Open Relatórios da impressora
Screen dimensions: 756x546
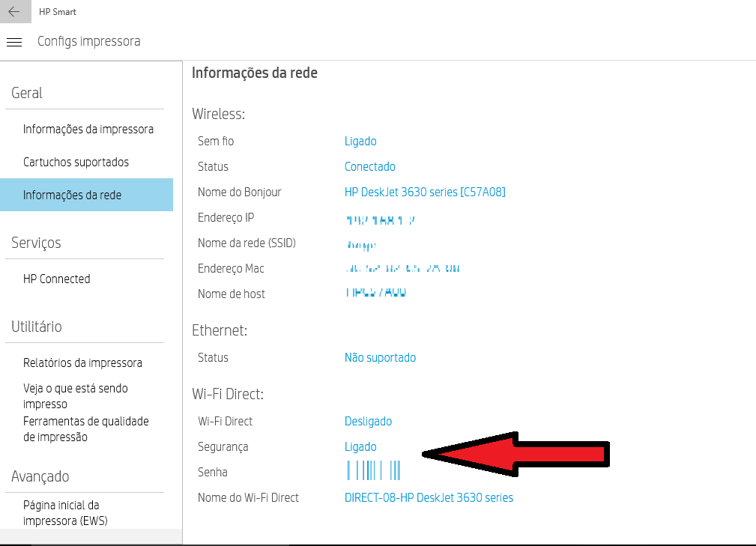[x=82, y=363]
